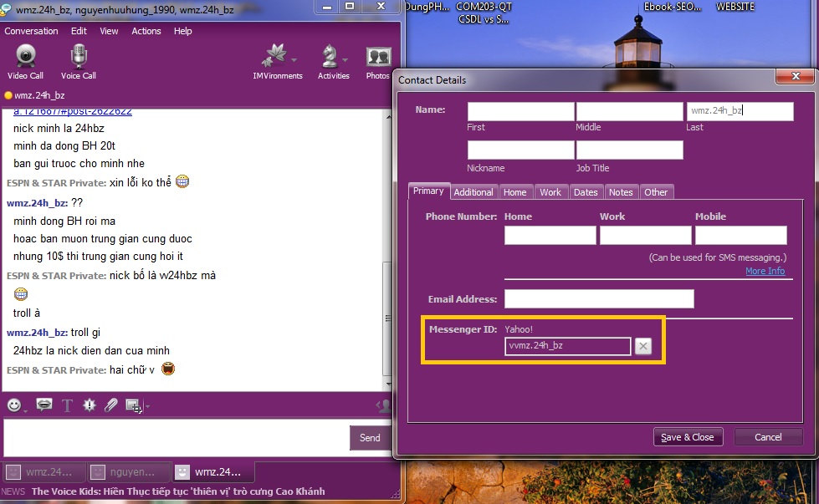Screen dimensions: 819x504
Task: Open the More Info link
Action: [765, 271]
